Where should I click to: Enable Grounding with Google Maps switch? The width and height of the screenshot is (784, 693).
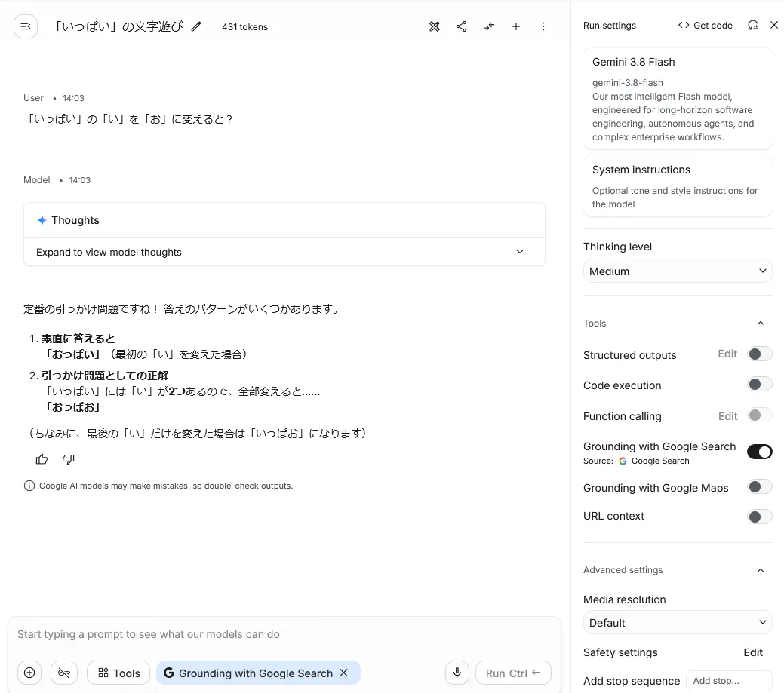click(x=760, y=486)
